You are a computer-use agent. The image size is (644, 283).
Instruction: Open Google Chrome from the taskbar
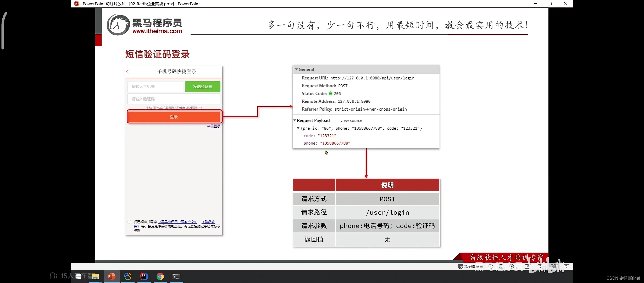point(160,276)
